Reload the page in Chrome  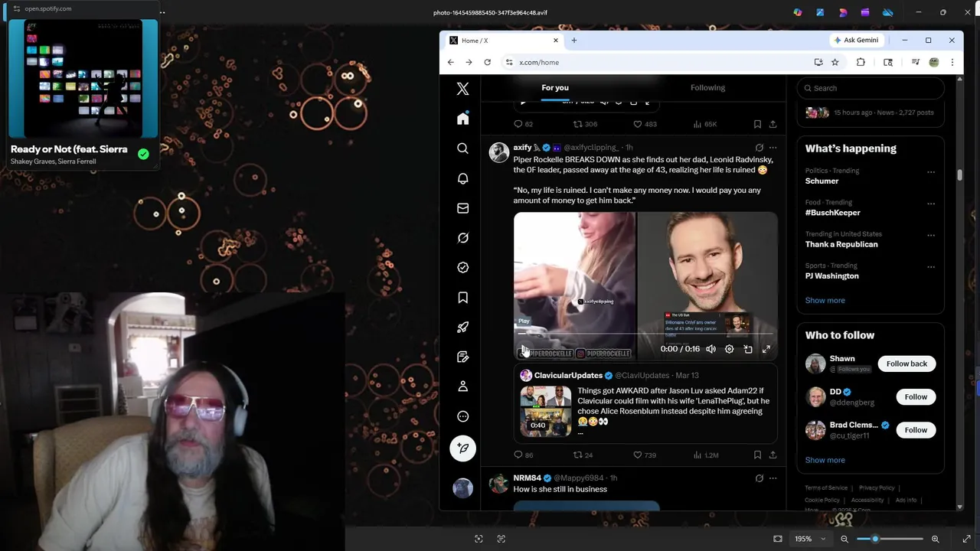pos(487,62)
